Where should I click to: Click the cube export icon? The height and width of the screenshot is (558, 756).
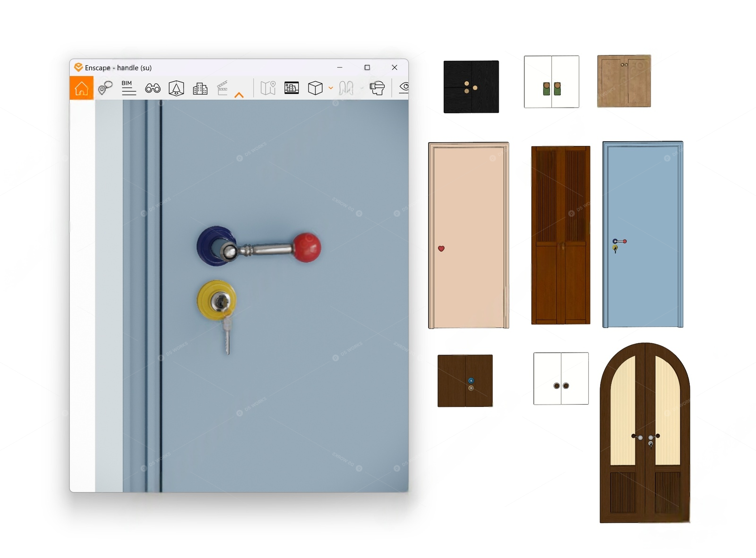tap(315, 88)
